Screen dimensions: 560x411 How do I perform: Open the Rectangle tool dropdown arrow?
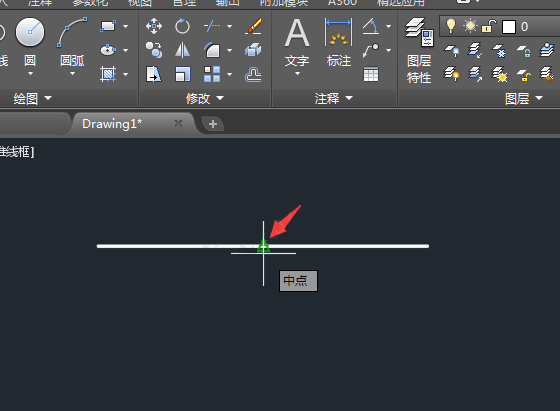[125, 26]
